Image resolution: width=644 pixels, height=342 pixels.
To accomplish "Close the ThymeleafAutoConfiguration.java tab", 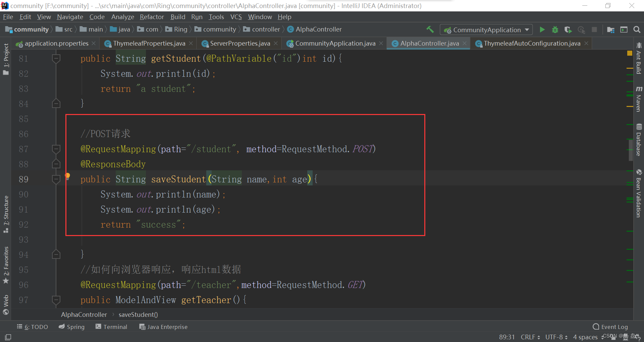I will [586, 43].
